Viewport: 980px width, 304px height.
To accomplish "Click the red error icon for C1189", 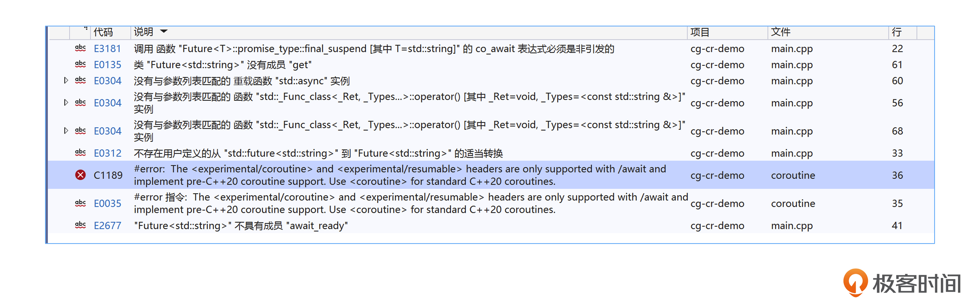I will coord(80,175).
